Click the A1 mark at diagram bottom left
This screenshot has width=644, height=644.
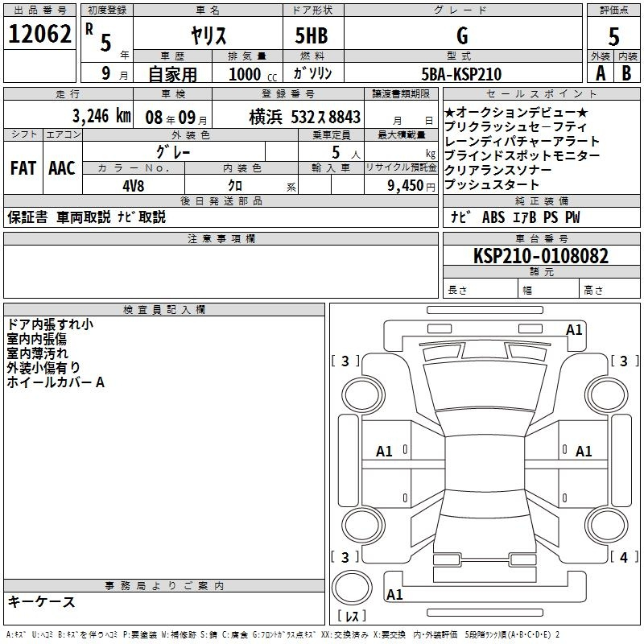394,595
